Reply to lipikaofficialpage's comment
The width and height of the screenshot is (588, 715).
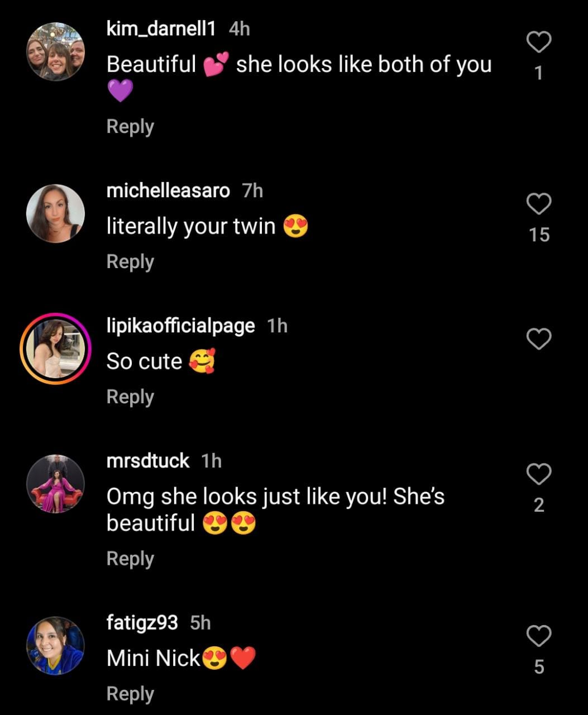click(x=130, y=397)
